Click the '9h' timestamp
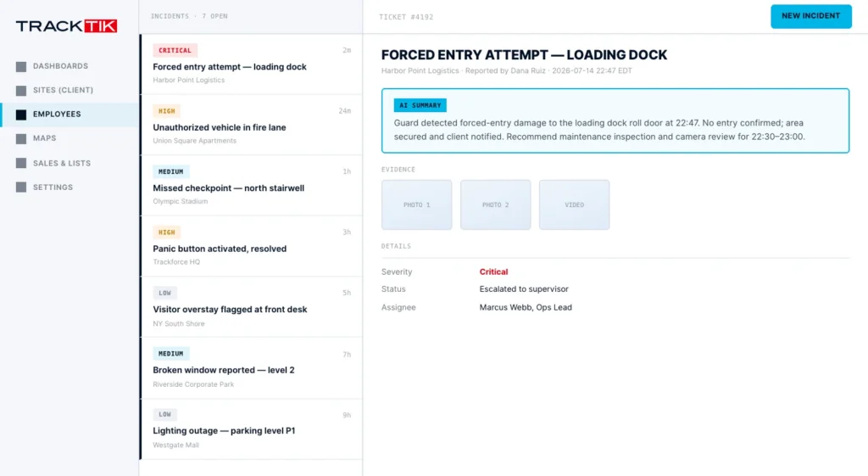The height and width of the screenshot is (476, 868). [347, 415]
